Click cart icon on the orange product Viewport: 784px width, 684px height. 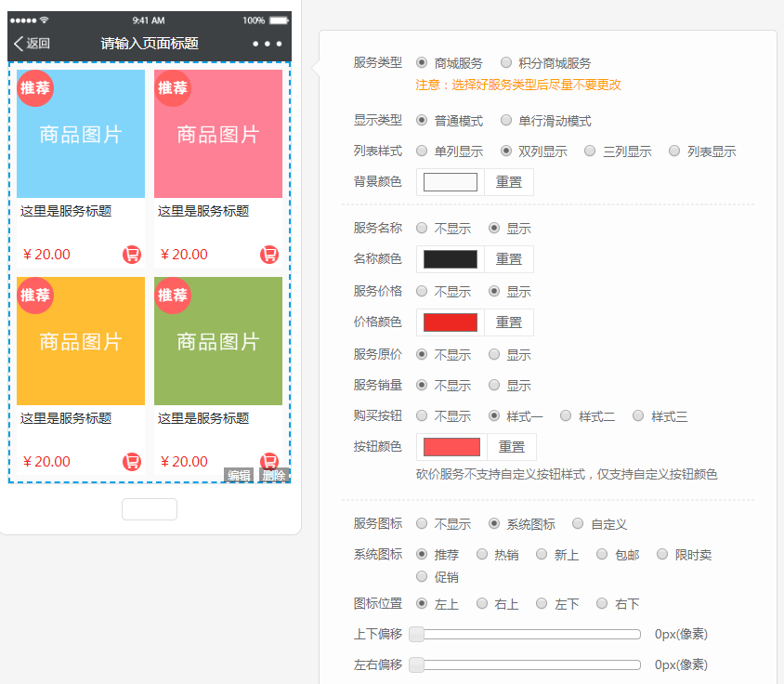point(132,462)
